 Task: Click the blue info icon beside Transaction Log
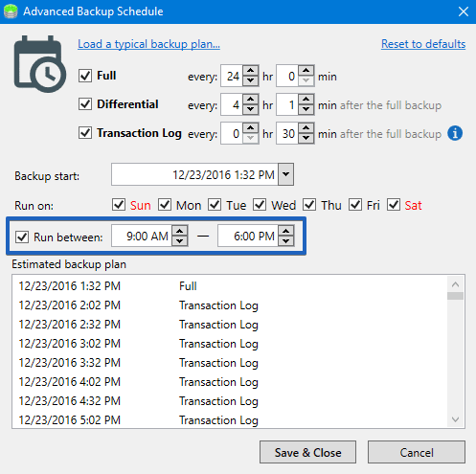455,133
